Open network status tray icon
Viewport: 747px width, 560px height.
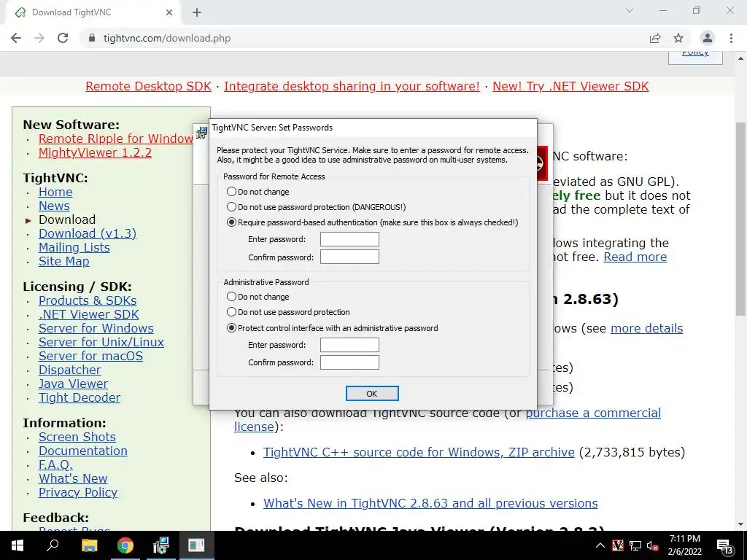click(x=635, y=545)
